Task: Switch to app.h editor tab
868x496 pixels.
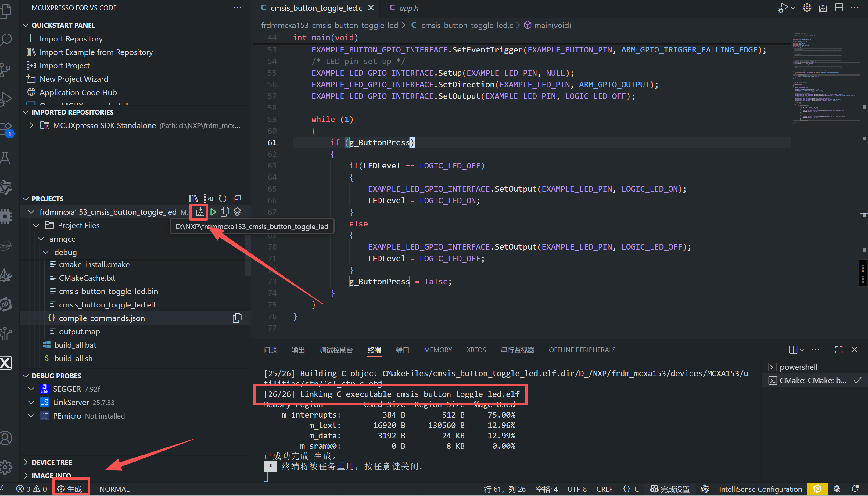Action: 409,8
